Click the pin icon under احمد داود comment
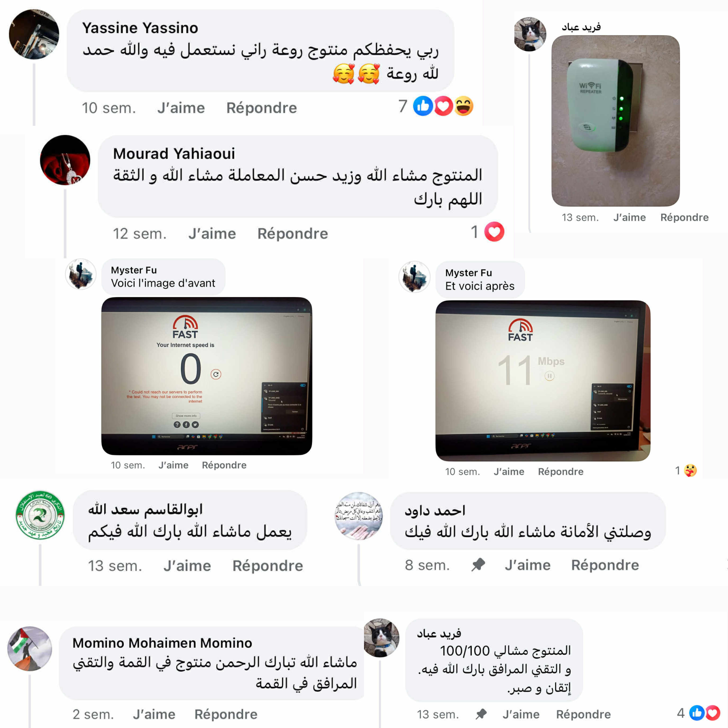The height and width of the screenshot is (728, 728). [478, 565]
